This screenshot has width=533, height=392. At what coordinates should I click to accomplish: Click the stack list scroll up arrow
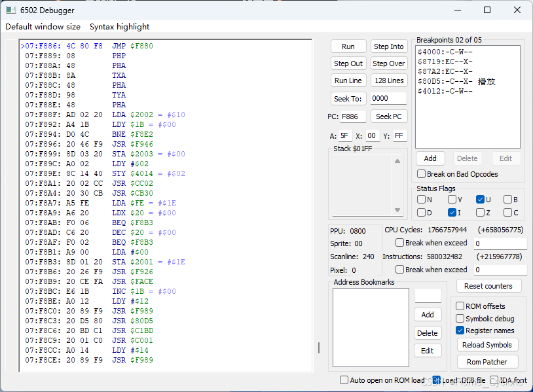[397, 161]
